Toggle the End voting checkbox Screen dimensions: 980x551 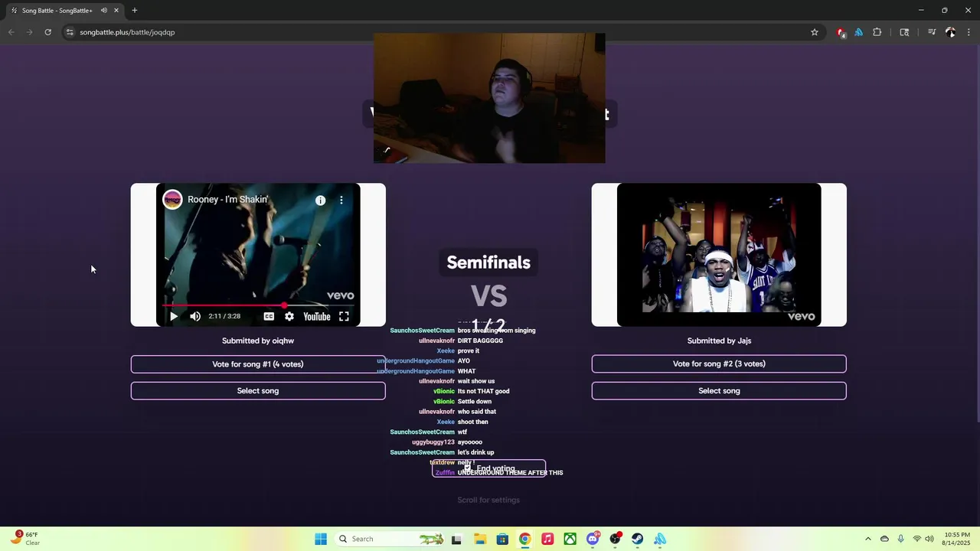pos(467,468)
